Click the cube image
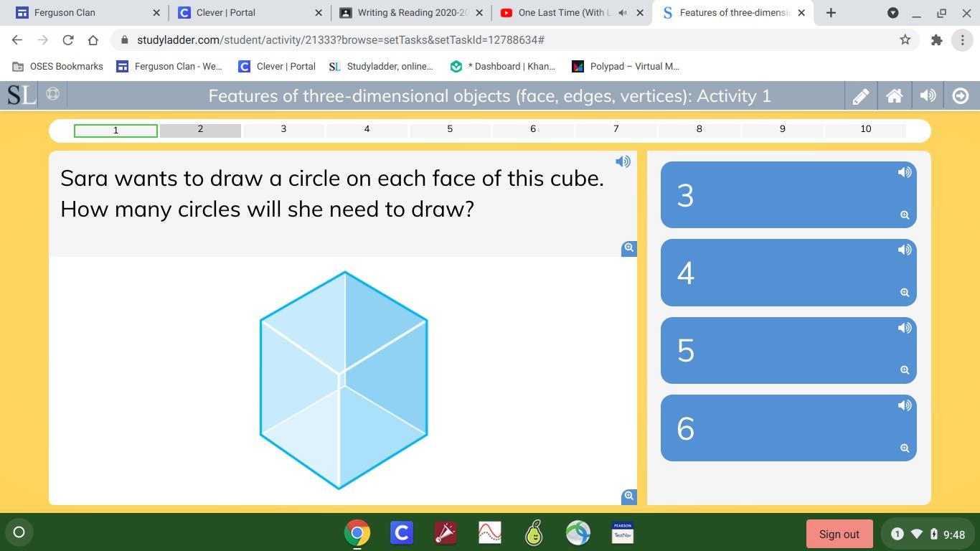The width and height of the screenshot is (980, 551). pyautogui.click(x=344, y=380)
